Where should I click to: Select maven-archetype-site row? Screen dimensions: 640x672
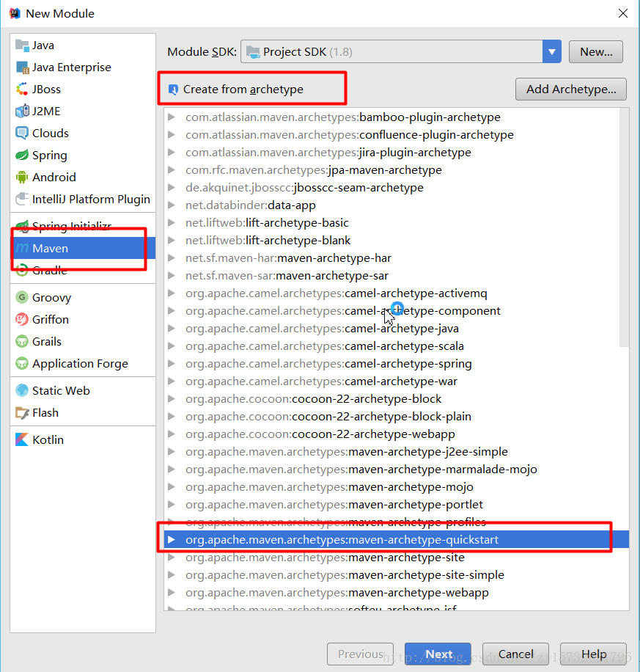[391, 557]
